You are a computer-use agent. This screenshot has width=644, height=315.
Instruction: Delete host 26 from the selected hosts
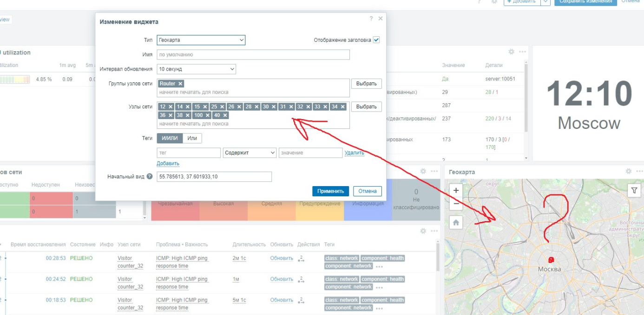239,107
